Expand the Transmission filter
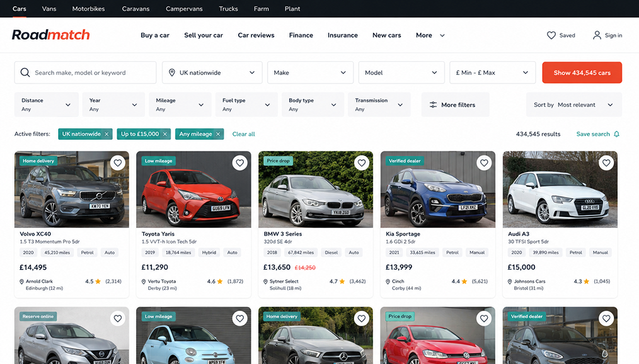This screenshot has width=639, height=364. coord(379,105)
